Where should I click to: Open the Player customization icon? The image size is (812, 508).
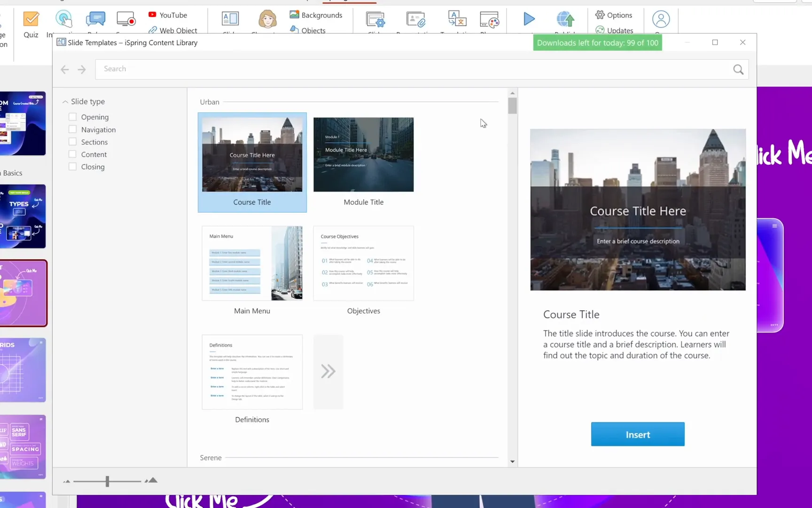click(x=489, y=19)
